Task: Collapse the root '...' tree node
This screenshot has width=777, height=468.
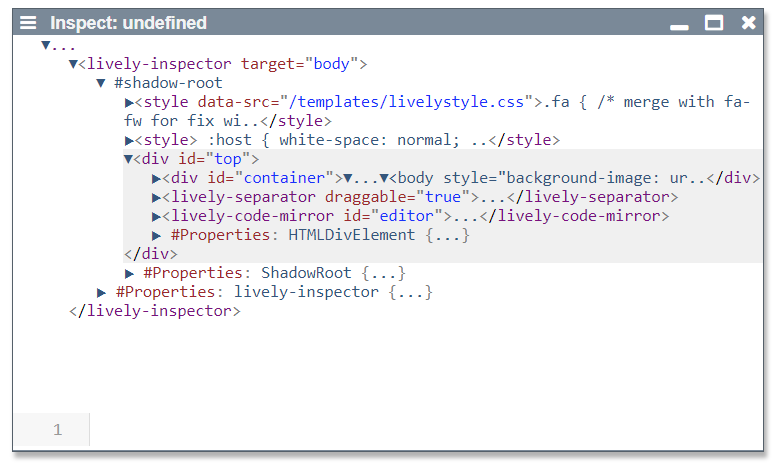Action: click(46, 45)
